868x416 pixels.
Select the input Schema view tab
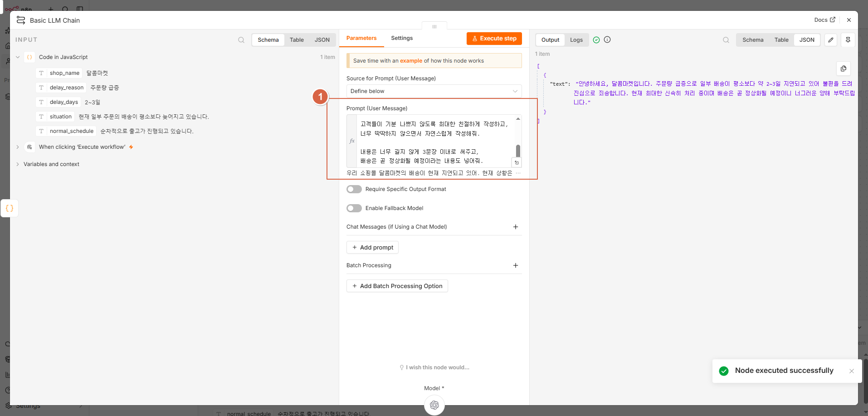point(268,40)
